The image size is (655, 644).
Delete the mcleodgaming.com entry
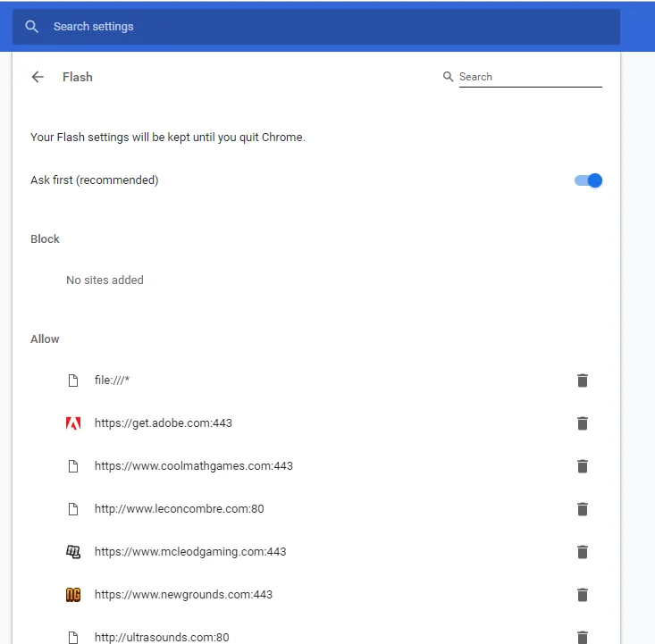click(583, 552)
